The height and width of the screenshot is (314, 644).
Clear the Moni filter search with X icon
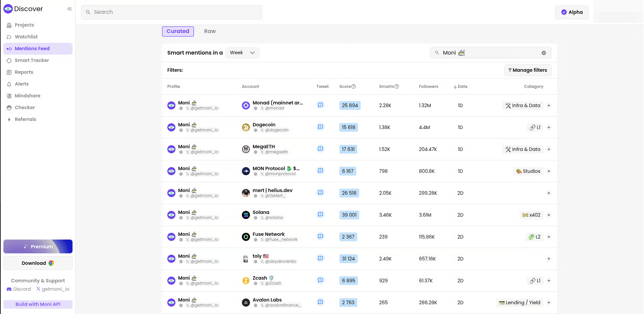(544, 53)
